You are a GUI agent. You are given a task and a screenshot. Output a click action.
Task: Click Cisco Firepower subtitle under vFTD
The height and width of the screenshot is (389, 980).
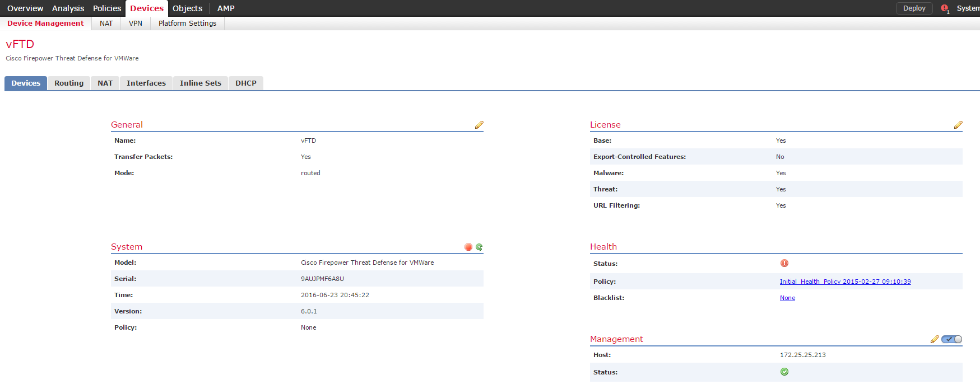click(72, 58)
